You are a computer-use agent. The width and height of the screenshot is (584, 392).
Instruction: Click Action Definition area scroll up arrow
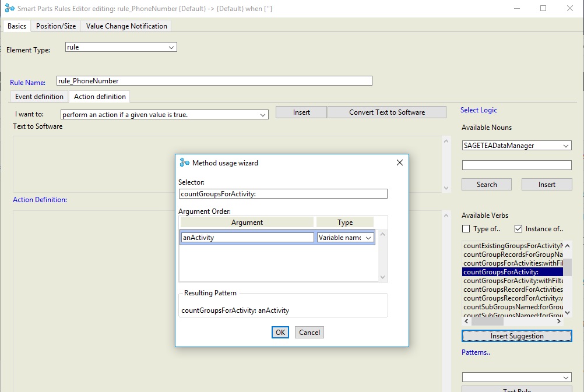point(446,216)
